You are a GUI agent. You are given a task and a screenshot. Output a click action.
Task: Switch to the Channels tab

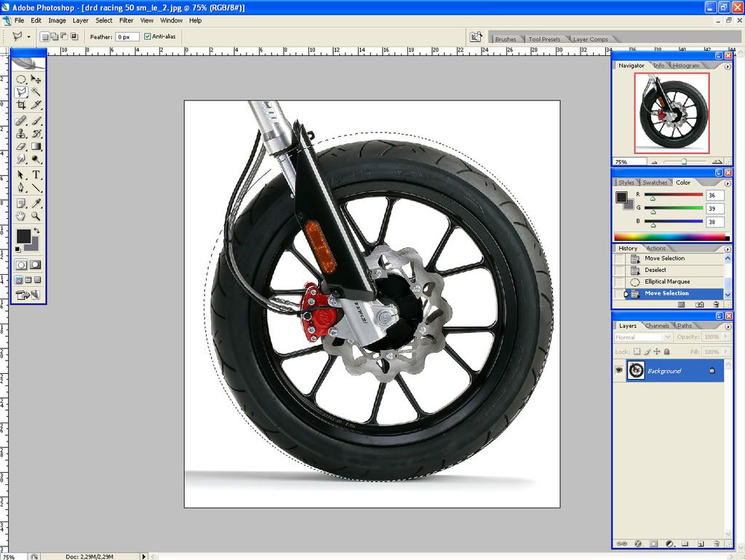pos(657,326)
